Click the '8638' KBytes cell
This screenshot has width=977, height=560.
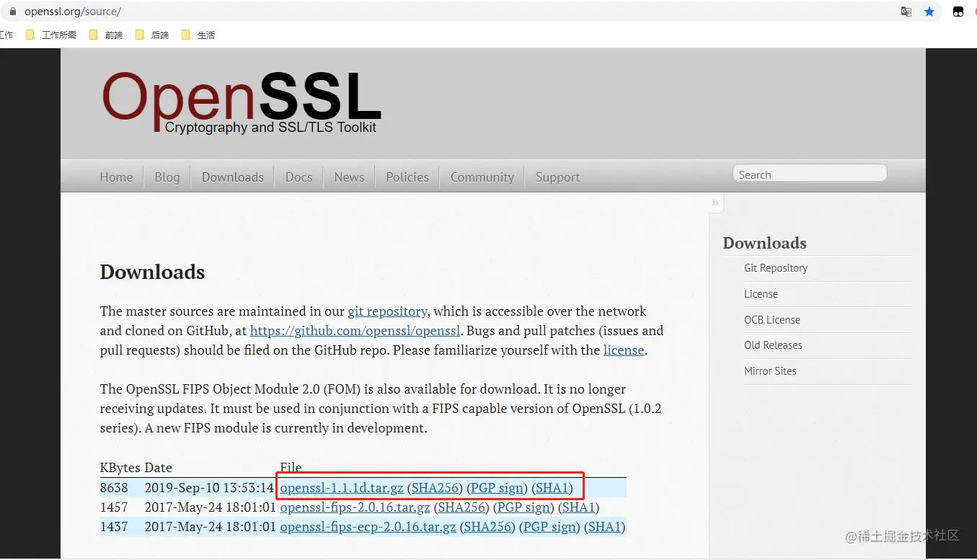pyautogui.click(x=114, y=488)
